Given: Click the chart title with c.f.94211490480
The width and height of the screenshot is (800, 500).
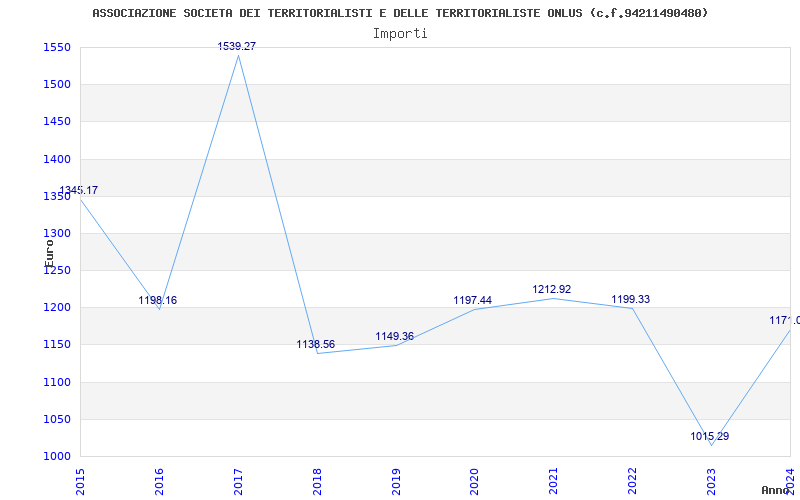Looking at the screenshot, I should pos(400,13).
